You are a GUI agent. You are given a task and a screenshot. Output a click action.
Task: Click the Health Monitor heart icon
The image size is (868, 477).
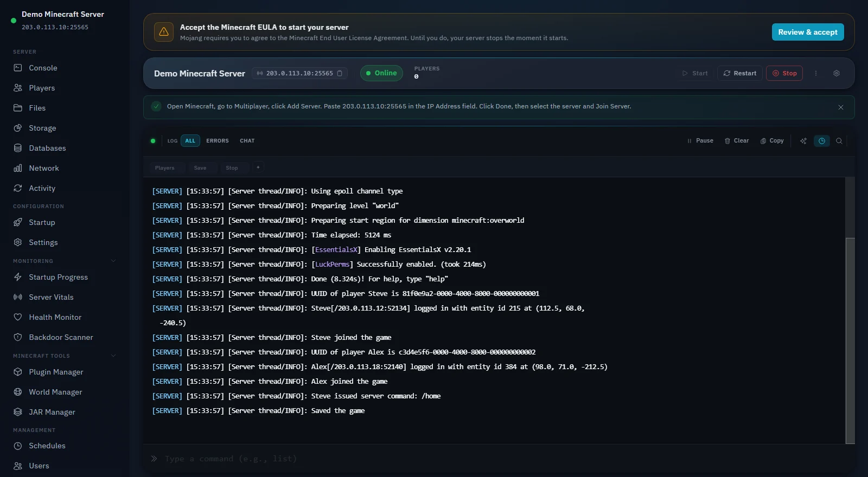click(18, 317)
